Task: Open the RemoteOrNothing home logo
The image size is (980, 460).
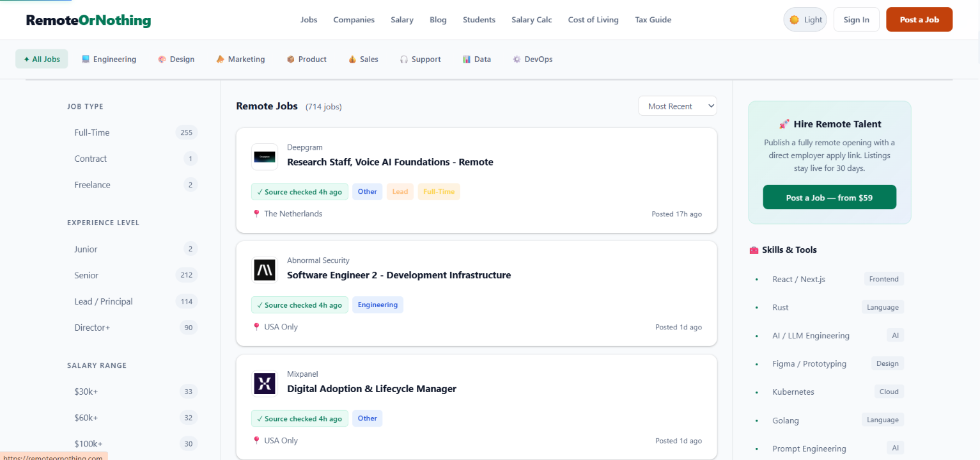Action: tap(89, 20)
